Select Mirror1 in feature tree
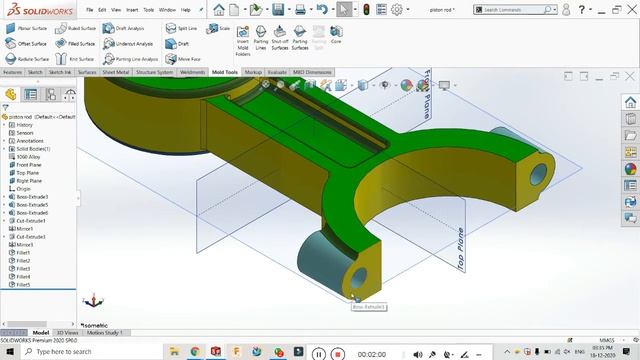640x360 pixels. 24,229
